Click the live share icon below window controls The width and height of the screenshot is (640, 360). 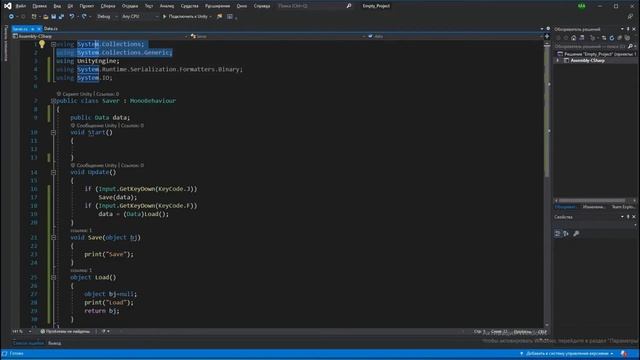click(630, 16)
